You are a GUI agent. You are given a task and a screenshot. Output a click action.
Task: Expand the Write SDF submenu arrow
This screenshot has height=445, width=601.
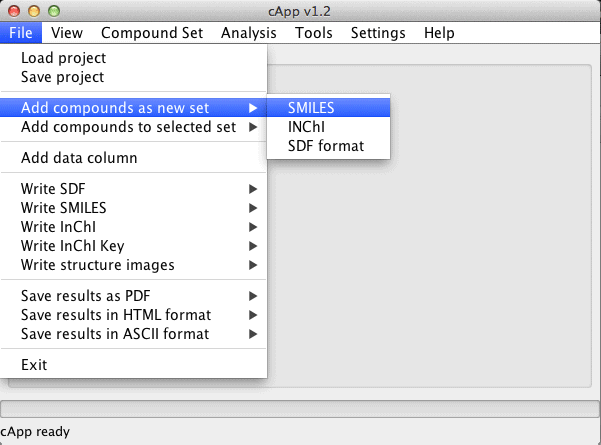click(253, 189)
